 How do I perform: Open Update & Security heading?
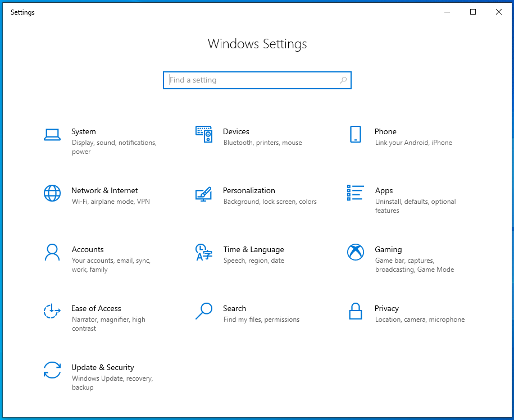coord(103,368)
